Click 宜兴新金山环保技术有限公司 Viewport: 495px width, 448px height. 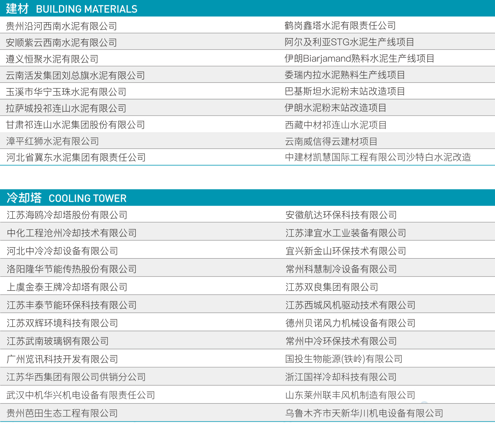click(346, 251)
